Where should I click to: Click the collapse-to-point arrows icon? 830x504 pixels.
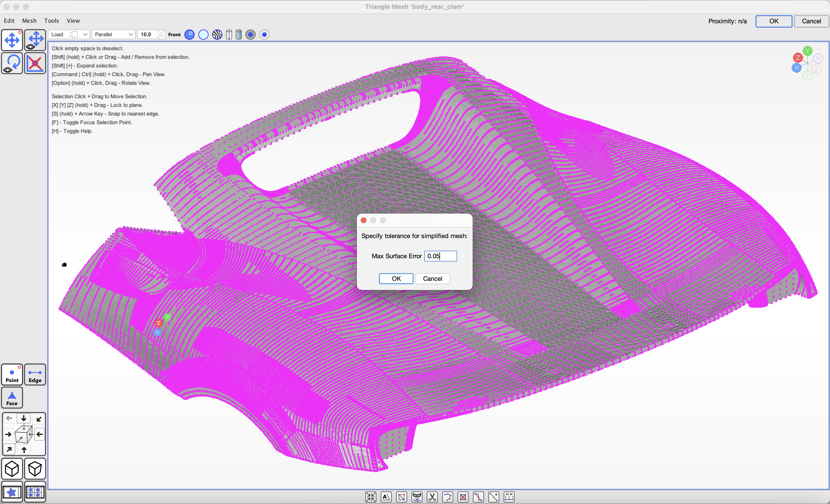[x=371, y=497]
